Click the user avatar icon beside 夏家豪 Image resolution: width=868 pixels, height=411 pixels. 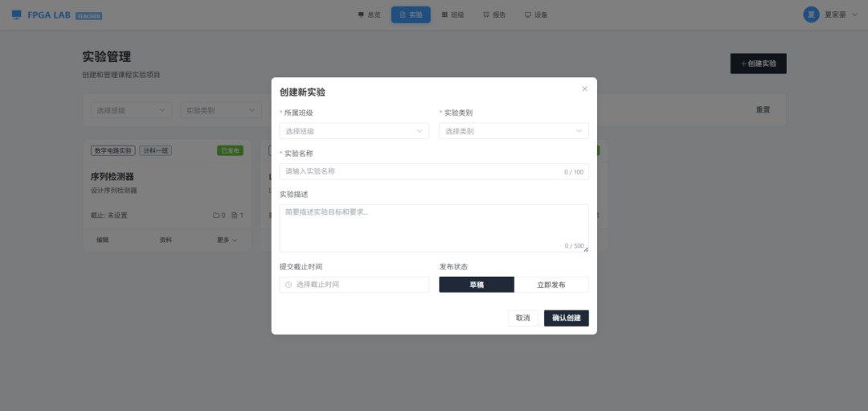click(811, 14)
